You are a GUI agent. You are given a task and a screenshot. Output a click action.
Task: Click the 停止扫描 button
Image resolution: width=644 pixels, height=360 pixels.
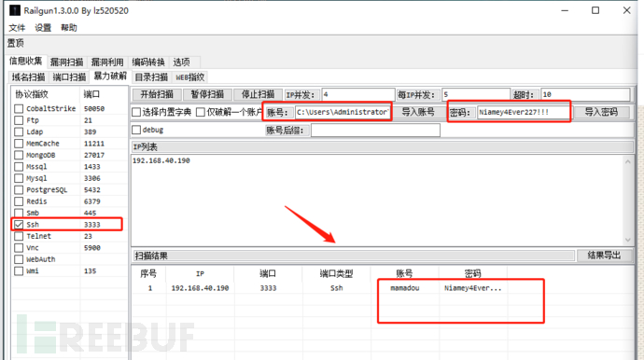click(258, 94)
